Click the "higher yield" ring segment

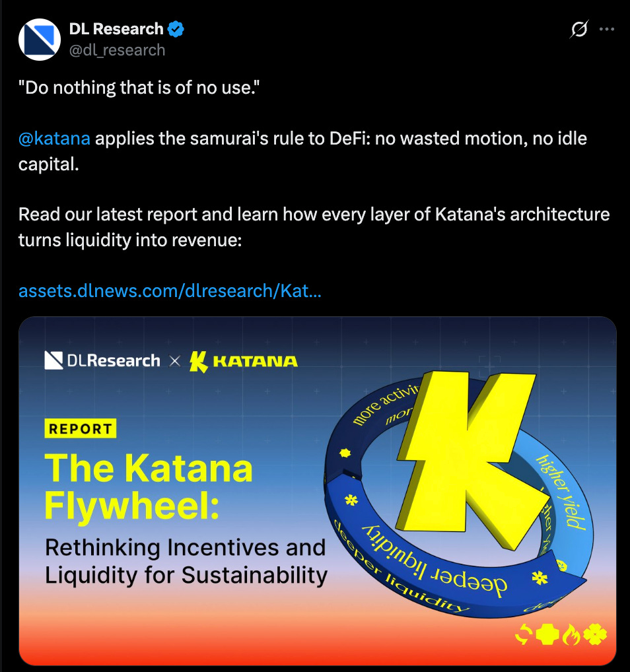click(562, 492)
